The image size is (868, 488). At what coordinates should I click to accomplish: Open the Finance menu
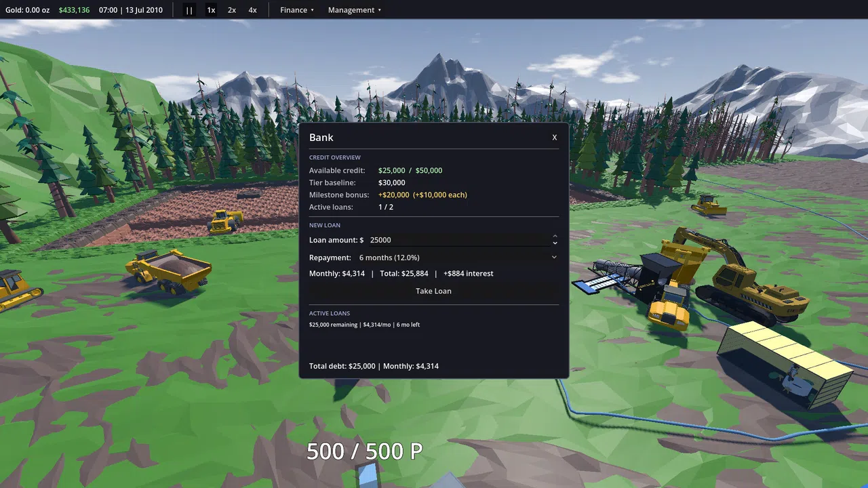point(297,10)
